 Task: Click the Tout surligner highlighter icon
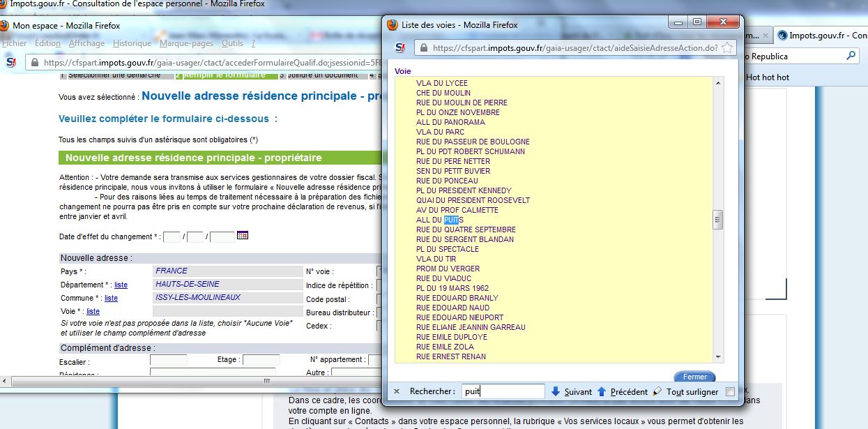(x=657, y=392)
